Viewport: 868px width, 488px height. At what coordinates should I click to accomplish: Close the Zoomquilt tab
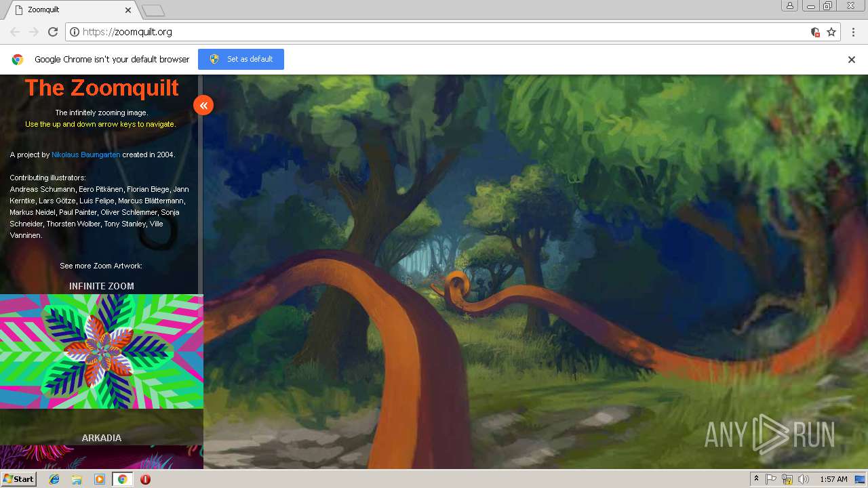point(128,10)
